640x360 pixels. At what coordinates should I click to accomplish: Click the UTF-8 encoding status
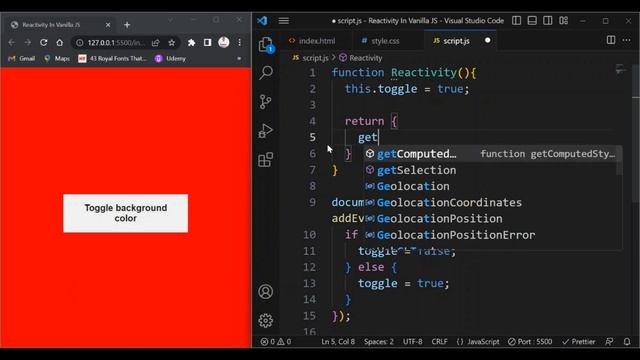click(413, 342)
